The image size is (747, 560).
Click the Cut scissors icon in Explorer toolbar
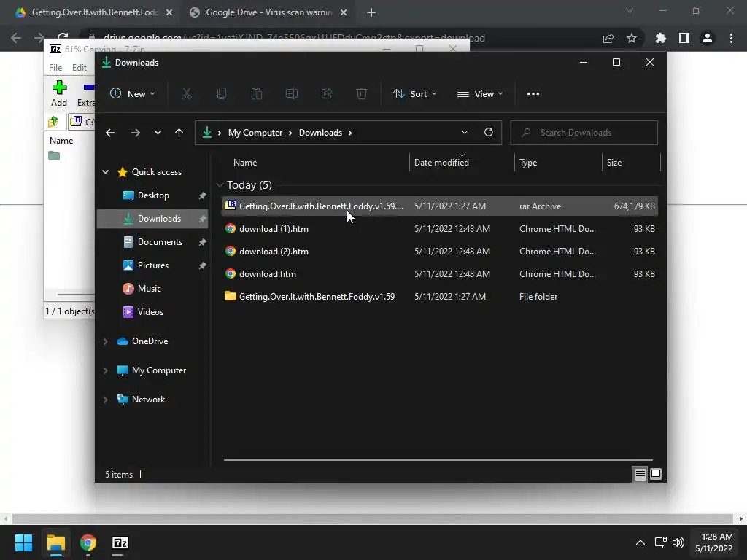(187, 94)
